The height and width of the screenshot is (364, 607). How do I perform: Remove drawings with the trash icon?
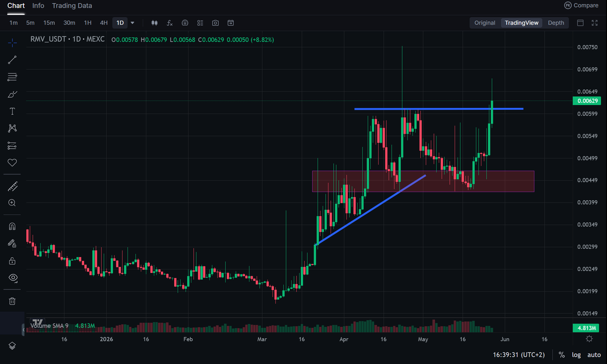(x=12, y=301)
